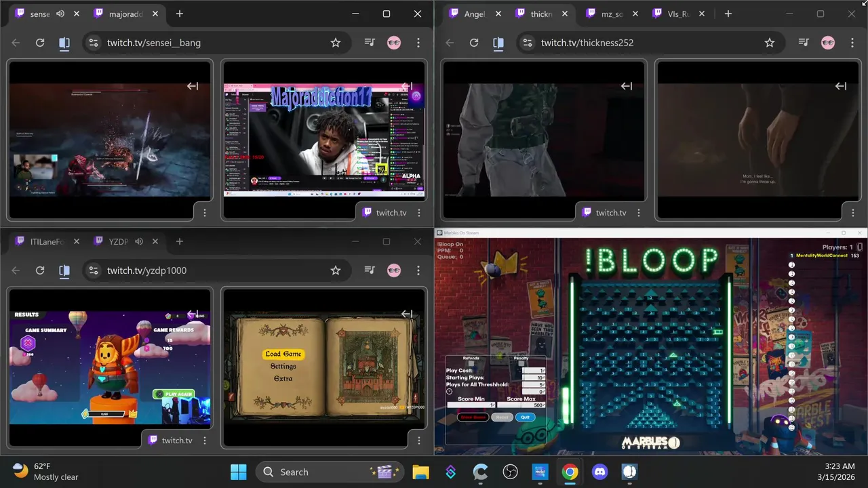This screenshot has width=868, height=488.
Task: Reload the twitch.tv/yzdp1000 window
Action: pyautogui.click(x=40, y=270)
